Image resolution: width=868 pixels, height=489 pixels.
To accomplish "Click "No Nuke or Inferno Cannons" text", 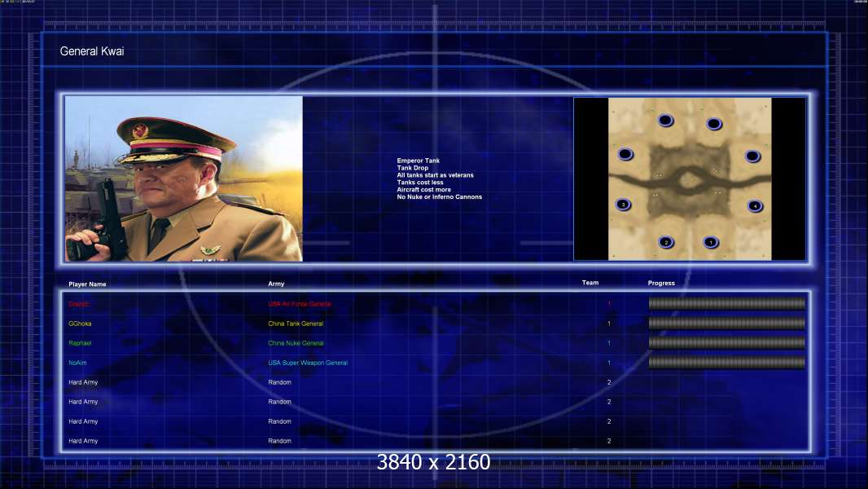I will click(440, 196).
